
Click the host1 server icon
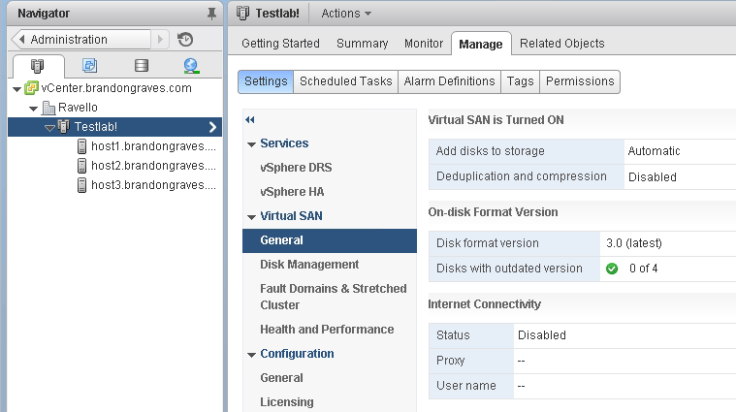pos(82,146)
